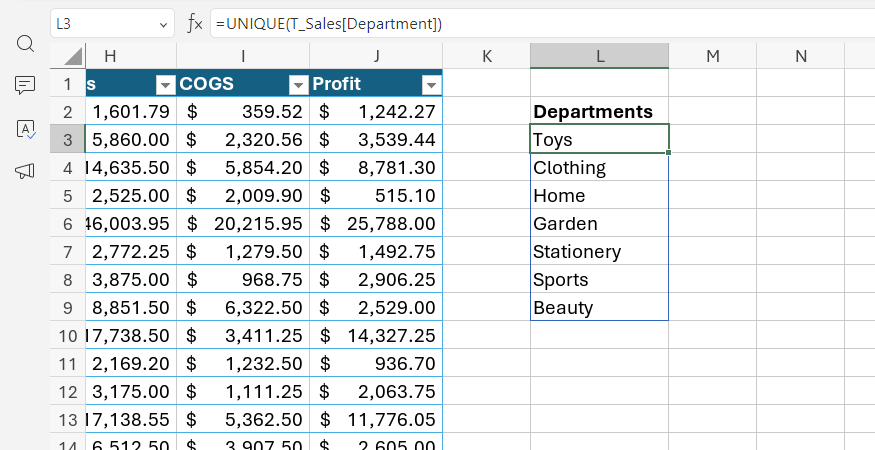Select Profit value 14,327.25

click(376, 336)
